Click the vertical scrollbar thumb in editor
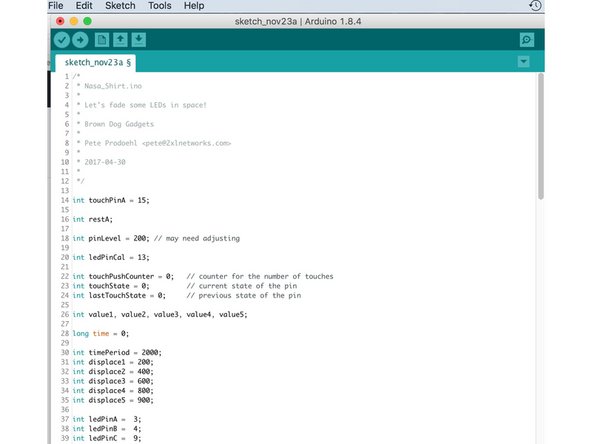Screen dimensions: 592x444 click(x=541, y=136)
